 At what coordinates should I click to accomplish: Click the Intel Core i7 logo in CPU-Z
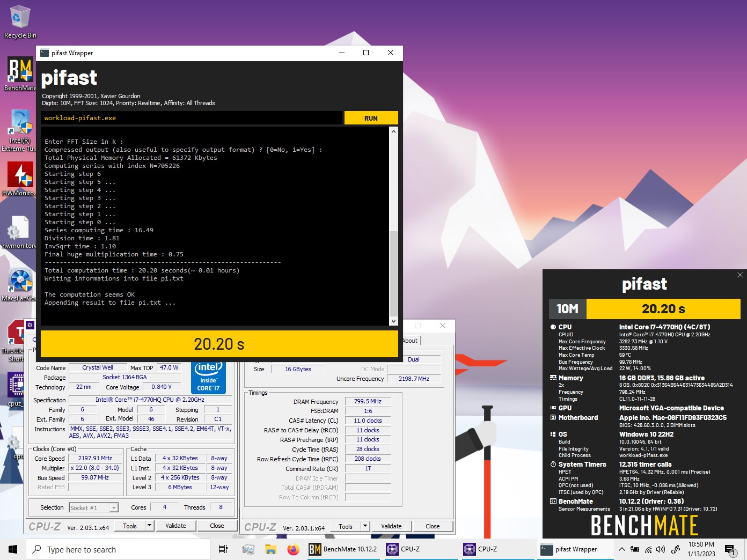coord(208,377)
